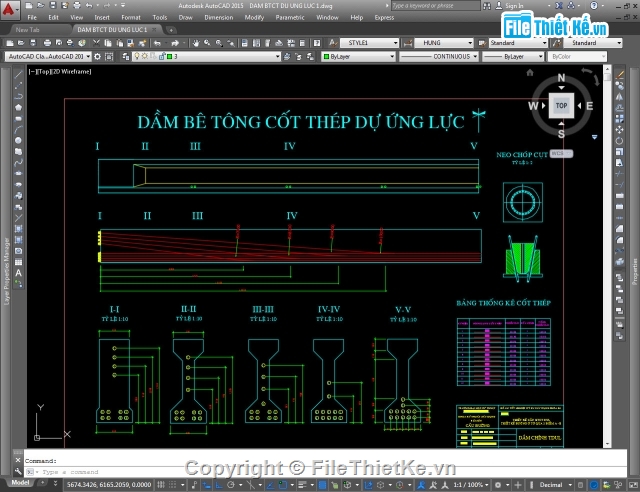Open the Layer Properties Manager icon
The image size is (640, 492).
point(126,56)
